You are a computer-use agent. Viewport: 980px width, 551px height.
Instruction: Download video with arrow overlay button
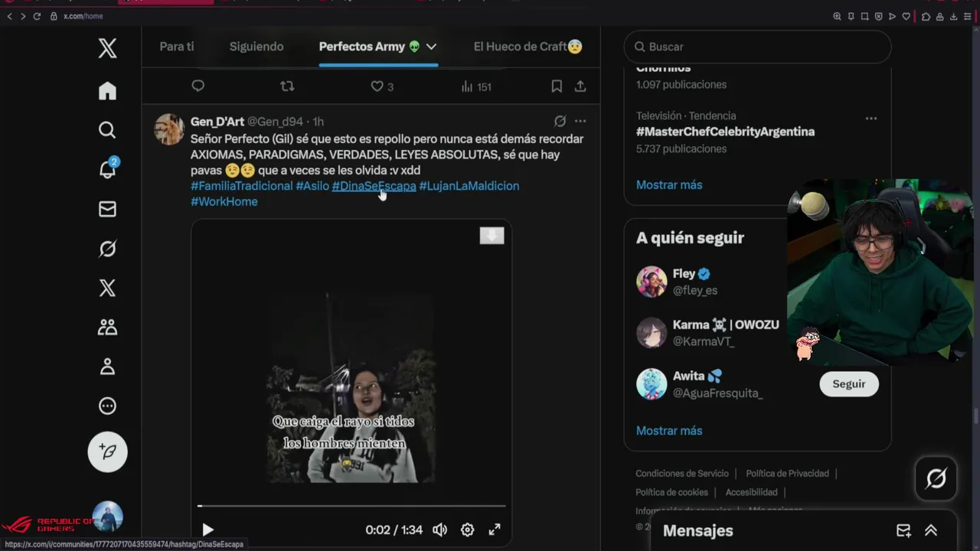tap(492, 236)
